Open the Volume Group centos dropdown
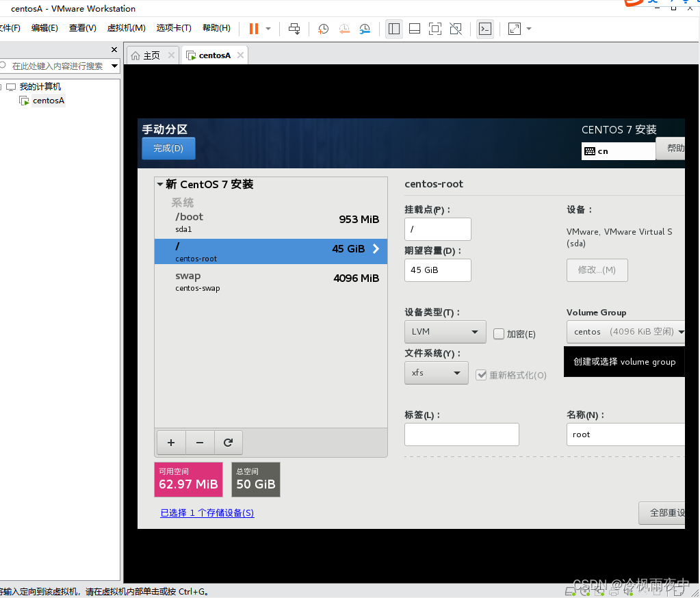The image size is (700, 598). 625,332
